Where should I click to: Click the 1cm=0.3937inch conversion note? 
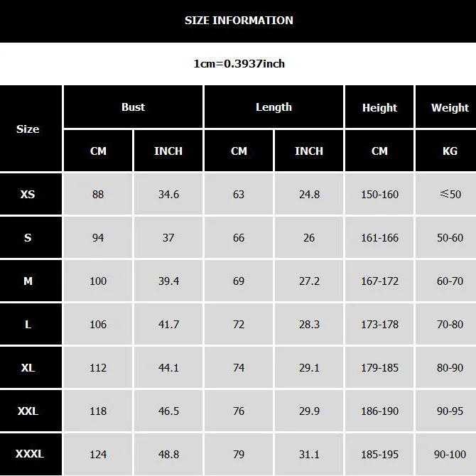(239, 64)
